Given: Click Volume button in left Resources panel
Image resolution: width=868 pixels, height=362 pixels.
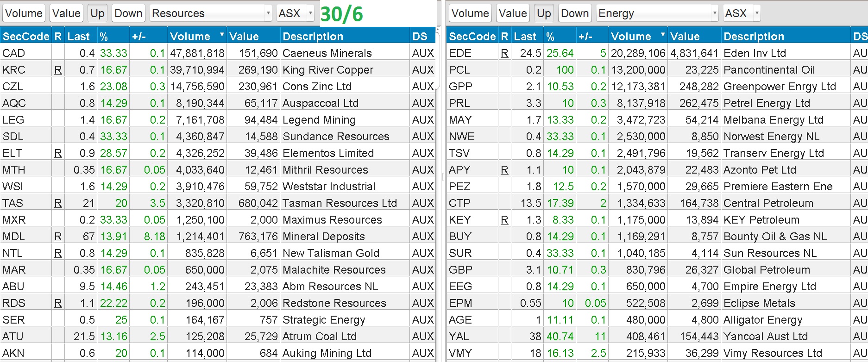Looking at the screenshot, I should (24, 13).
